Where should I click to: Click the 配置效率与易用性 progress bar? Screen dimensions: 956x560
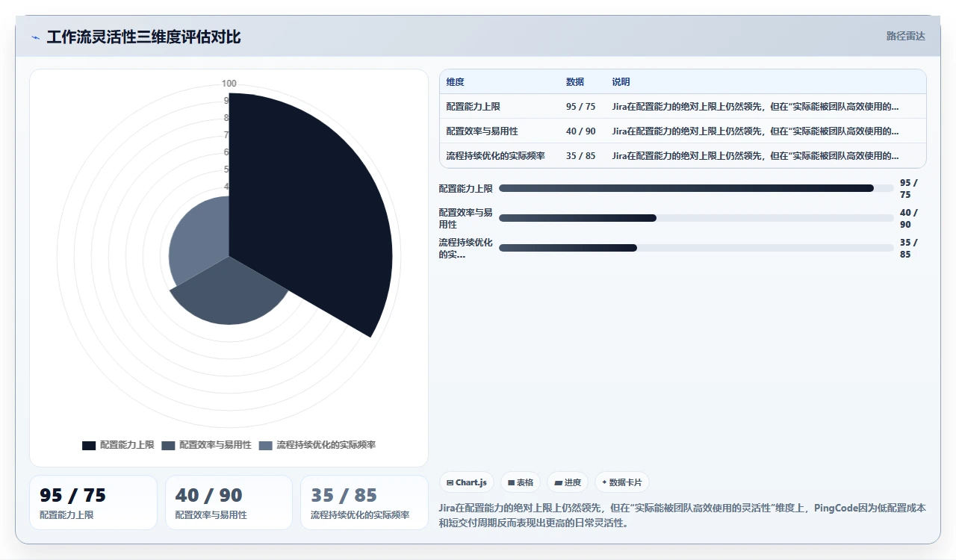click(x=696, y=218)
